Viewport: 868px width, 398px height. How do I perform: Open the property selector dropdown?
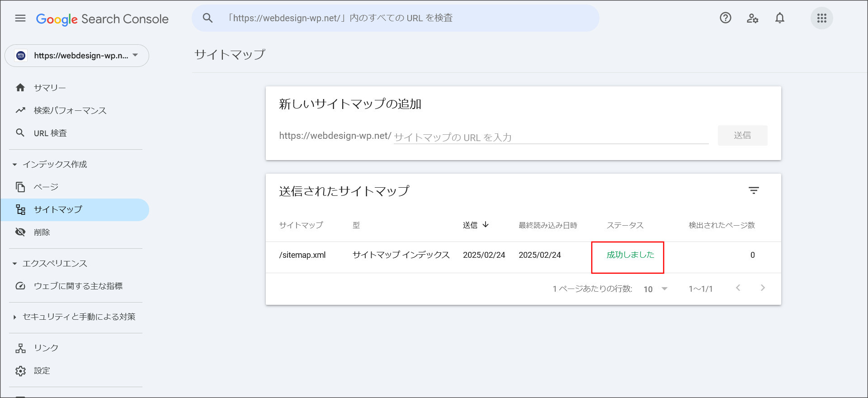pos(77,56)
